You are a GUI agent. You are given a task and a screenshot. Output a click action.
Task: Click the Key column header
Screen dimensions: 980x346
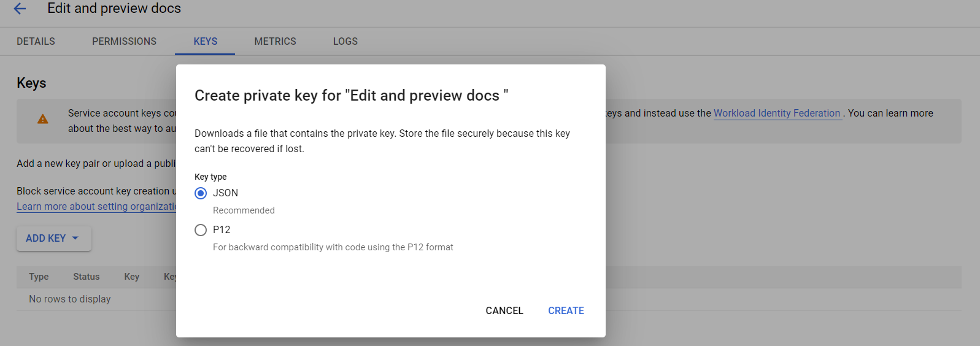pyautogui.click(x=132, y=277)
